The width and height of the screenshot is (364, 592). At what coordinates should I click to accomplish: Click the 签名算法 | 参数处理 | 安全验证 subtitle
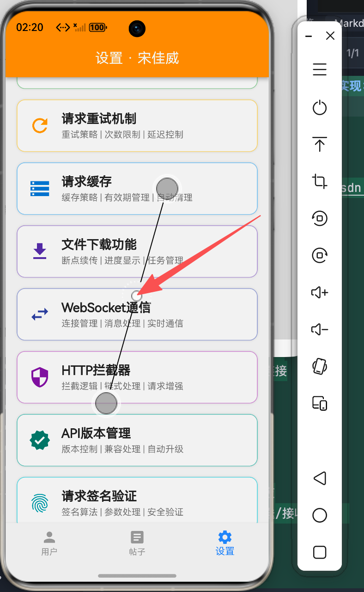pos(122,512)
